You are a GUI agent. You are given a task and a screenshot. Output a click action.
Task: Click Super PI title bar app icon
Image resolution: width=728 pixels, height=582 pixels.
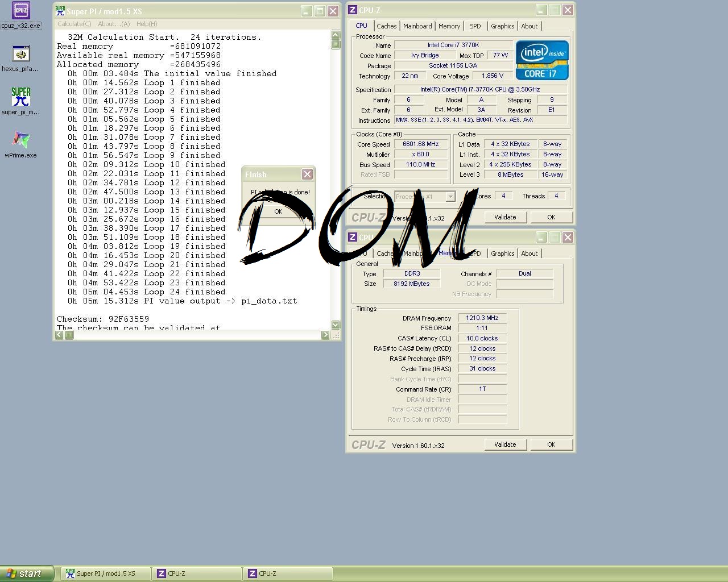click(x=60, y=11)
